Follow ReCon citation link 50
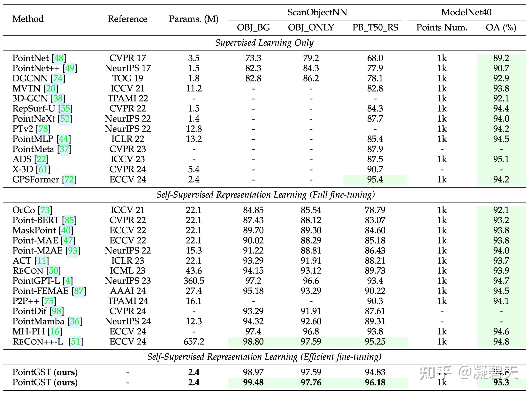This screenshot has height=394, width=532. pyautogui.click(x=53, y=271)
